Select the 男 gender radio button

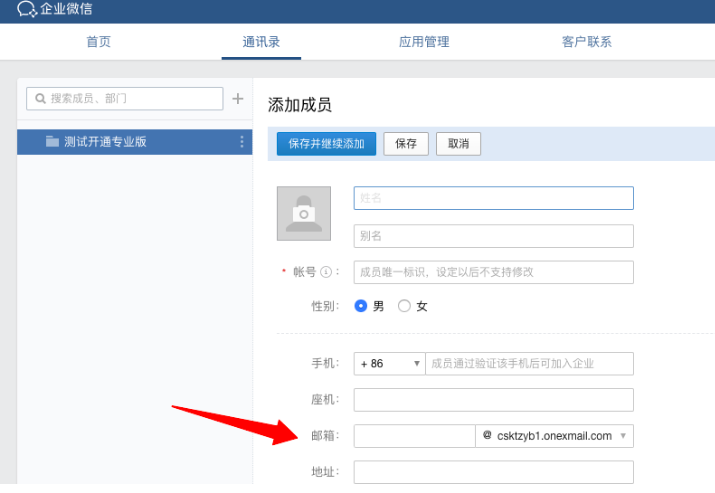point(361,307)
